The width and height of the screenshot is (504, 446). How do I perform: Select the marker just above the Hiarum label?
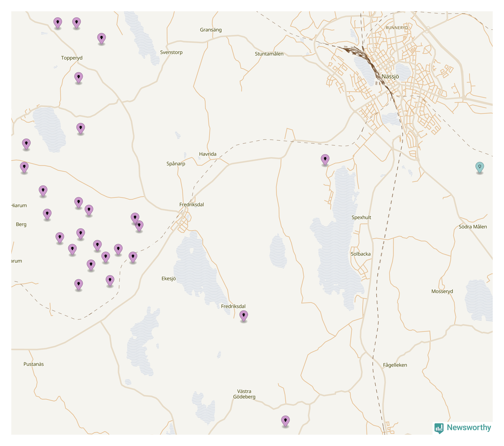tap(43, 190)
